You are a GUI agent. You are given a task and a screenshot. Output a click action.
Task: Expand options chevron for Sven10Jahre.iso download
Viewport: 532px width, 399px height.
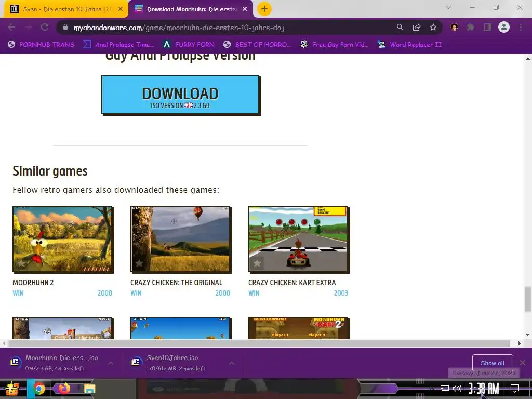click(232, 363)
